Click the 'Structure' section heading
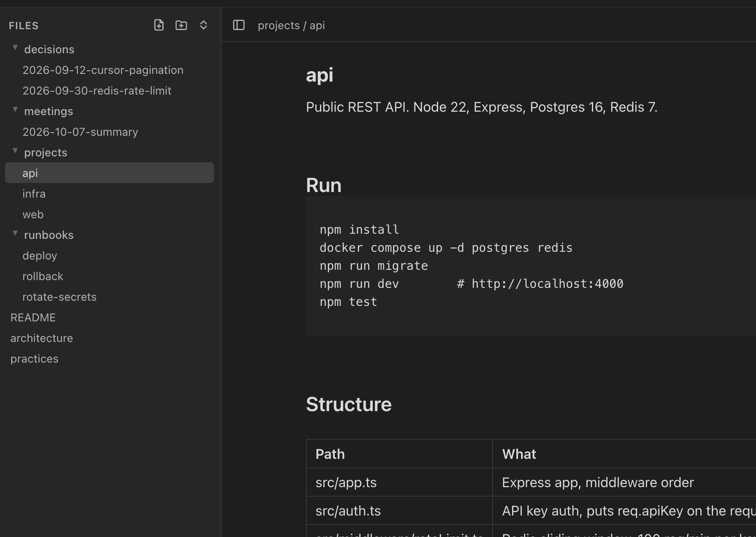 coord(349,404)
